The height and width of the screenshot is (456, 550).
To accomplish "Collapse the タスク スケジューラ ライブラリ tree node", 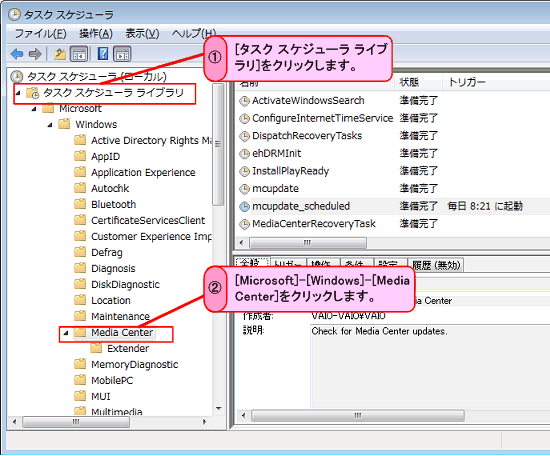I will (x=18, y=93).
